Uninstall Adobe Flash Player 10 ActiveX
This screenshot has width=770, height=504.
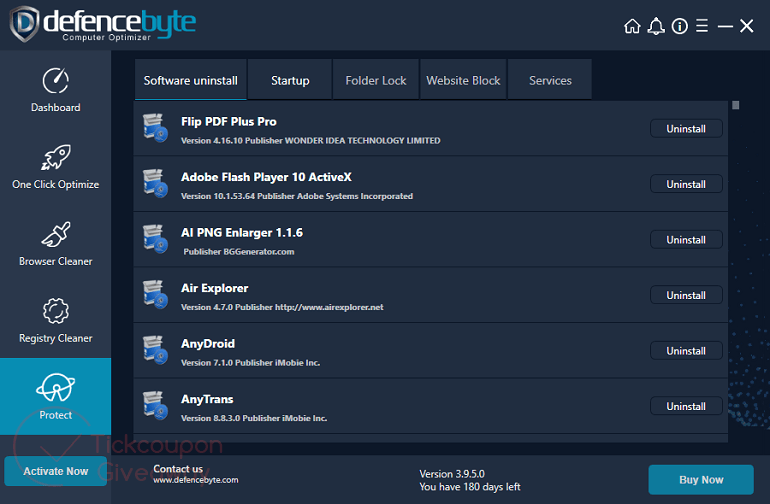pyautogui.click(x=686, y=184)
